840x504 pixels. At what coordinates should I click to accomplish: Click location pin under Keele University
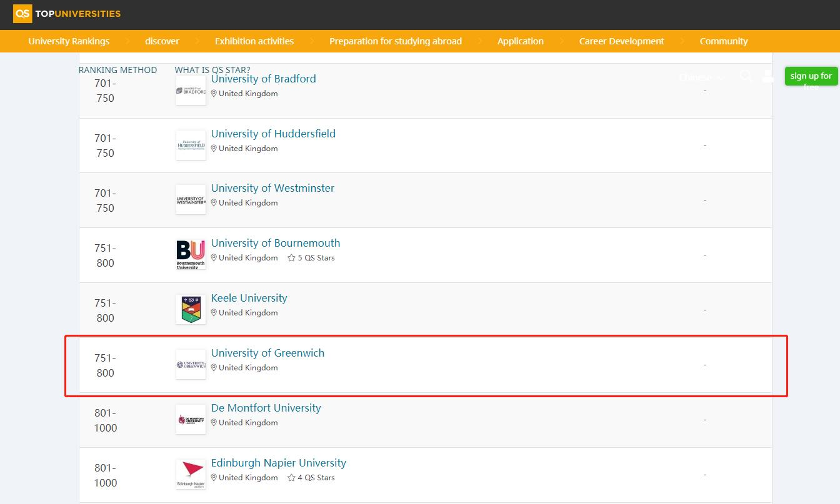214,313
